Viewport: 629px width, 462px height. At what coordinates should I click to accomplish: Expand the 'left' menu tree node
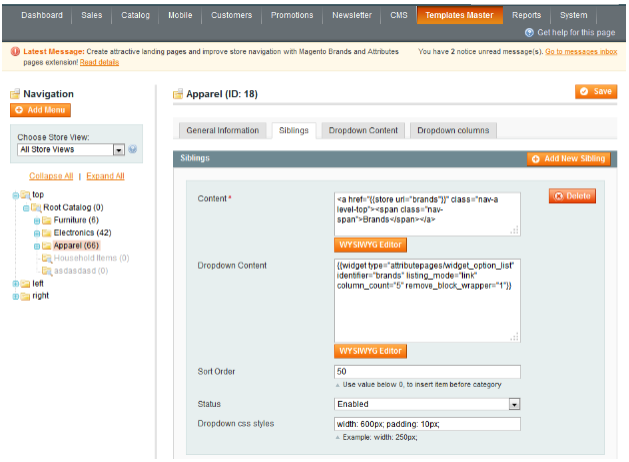(x=14, y=284)
